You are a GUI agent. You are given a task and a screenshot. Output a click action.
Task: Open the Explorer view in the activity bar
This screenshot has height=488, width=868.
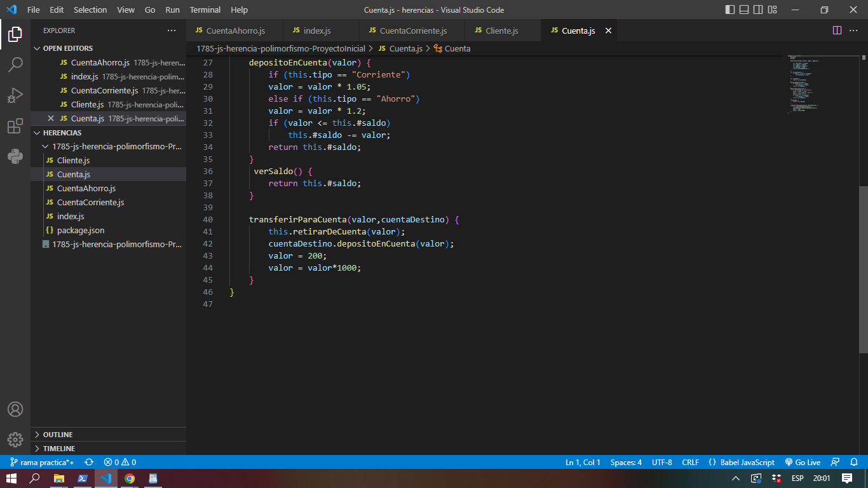pos(15,34)
